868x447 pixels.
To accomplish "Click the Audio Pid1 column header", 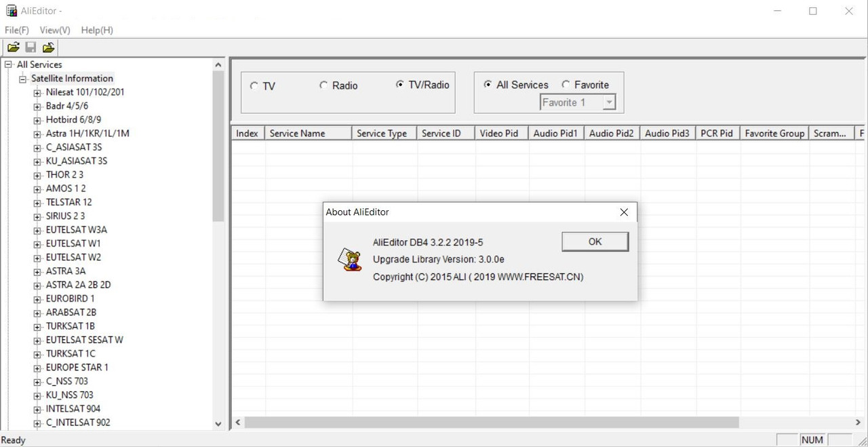I will pyautogui.click(x=556, y=134).
